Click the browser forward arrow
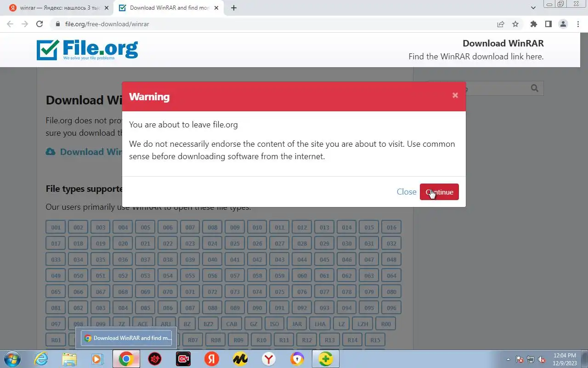The image size is (588, 368). point(25,24)
